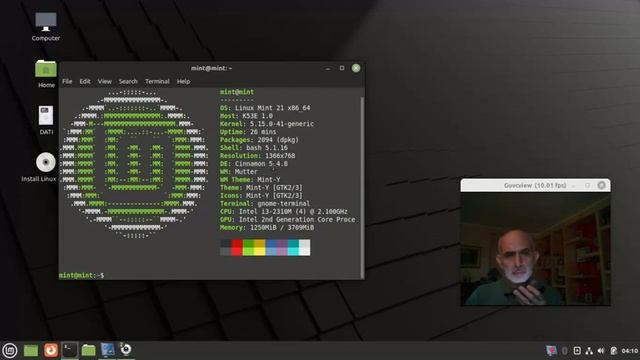
Task: Open the terminal Edit menu
Action: pyautogui.click(x=85, y=81)
